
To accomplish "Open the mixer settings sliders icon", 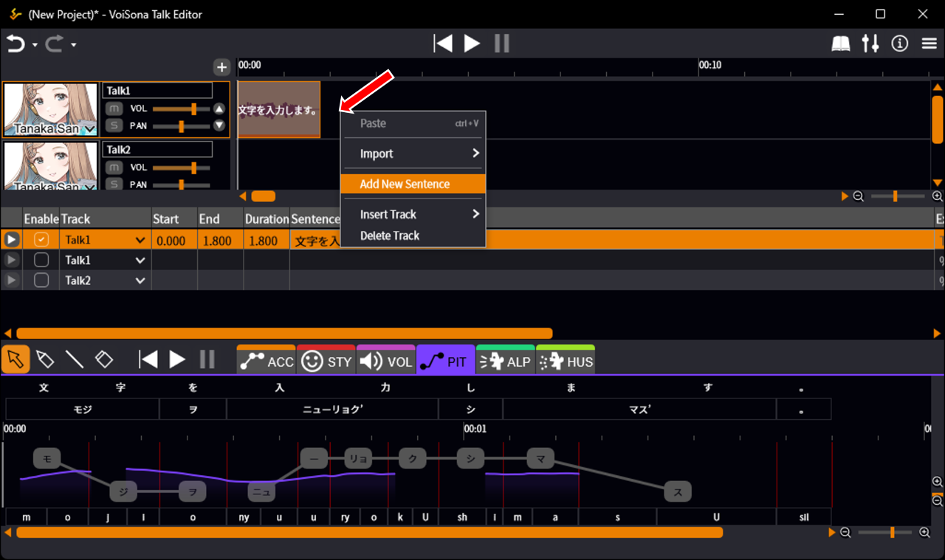I will 870,44.
